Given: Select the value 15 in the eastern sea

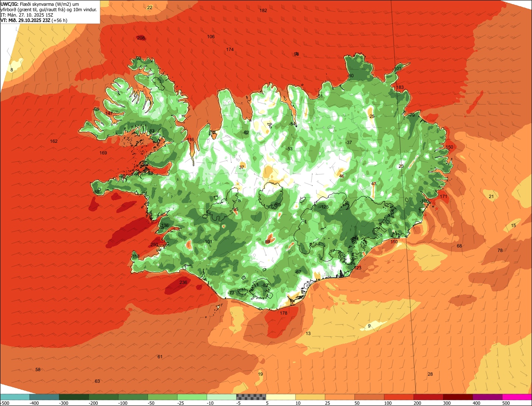Looking at the screenshot, I should click(x=513, y=225).
